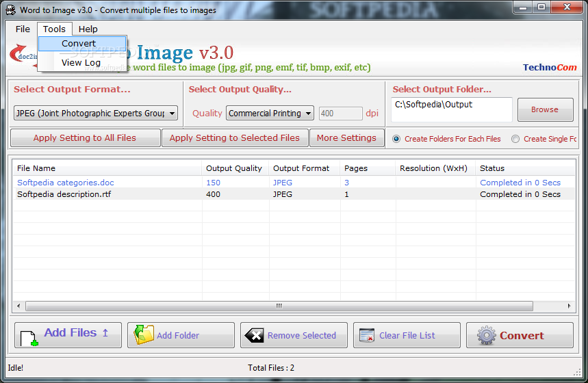The width and height of the screenshot is (588, 383).
Task: Open the output format JPEG dropdown
Action: [x=96, y=113]
